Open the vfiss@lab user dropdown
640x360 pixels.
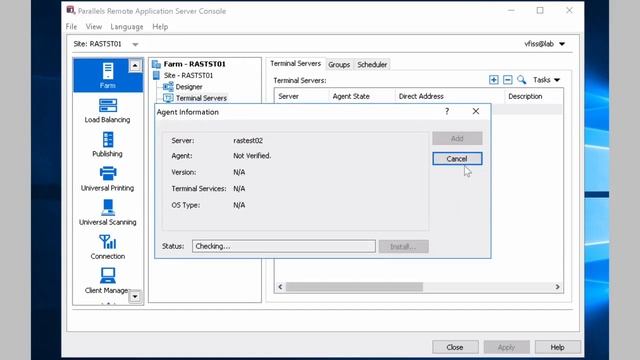coord(544,44)
